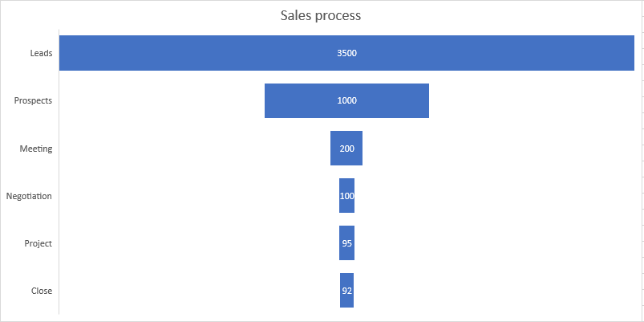
Task: Click the Close category label
Action: tap(42, 291)
